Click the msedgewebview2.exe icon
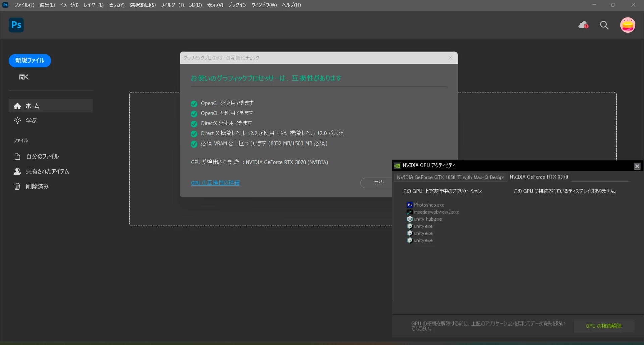 pyautogui.click(x=410, y=212)
